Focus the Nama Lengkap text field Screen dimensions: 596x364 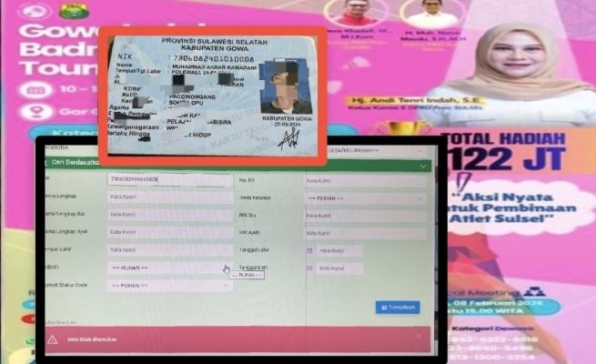[x=169, y=197]
